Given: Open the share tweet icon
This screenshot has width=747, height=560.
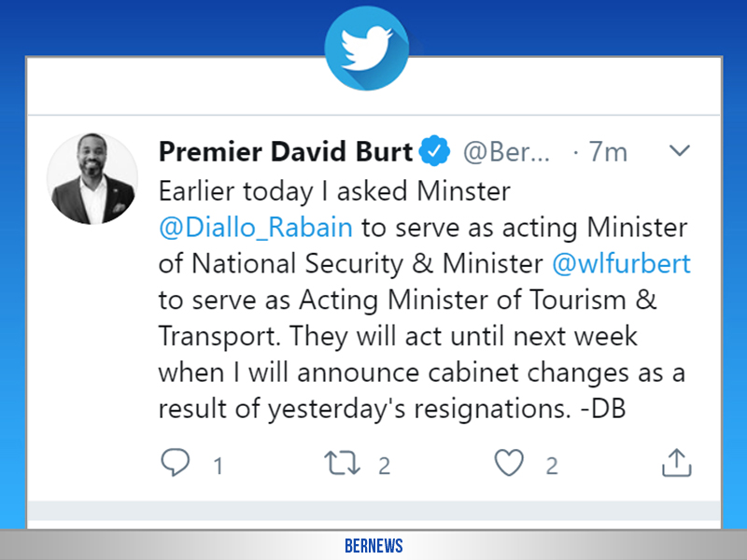Looking at the screenshot, I should [676, 462].
